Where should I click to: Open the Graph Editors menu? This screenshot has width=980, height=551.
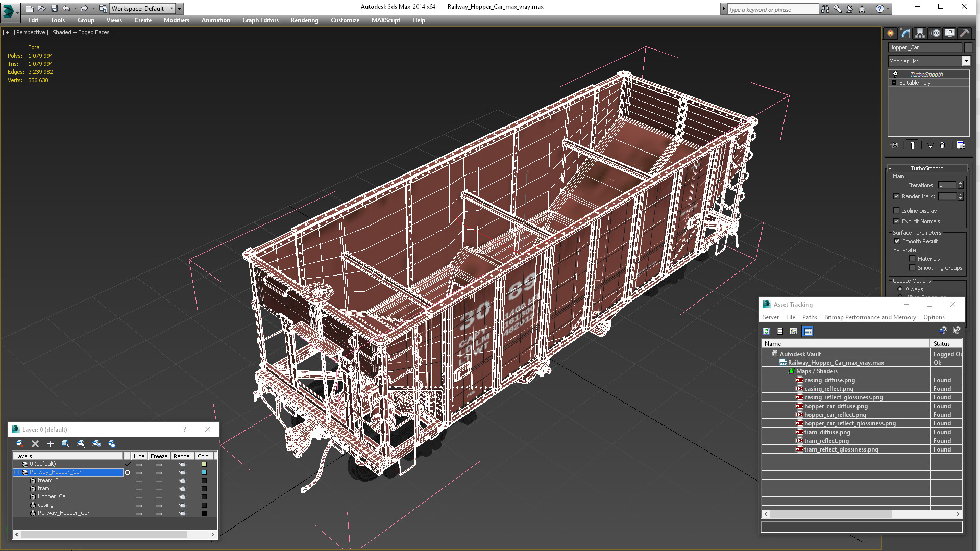[260, 20]
